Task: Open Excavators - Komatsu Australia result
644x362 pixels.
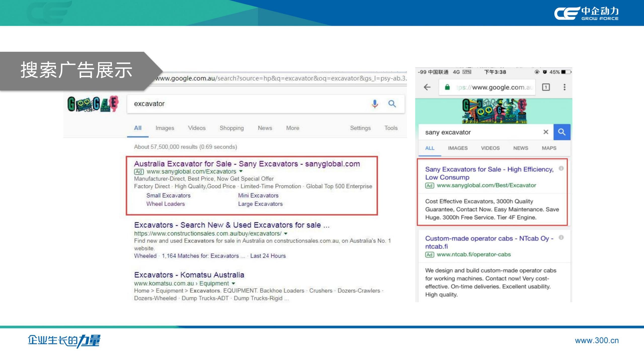Action: 189,275
